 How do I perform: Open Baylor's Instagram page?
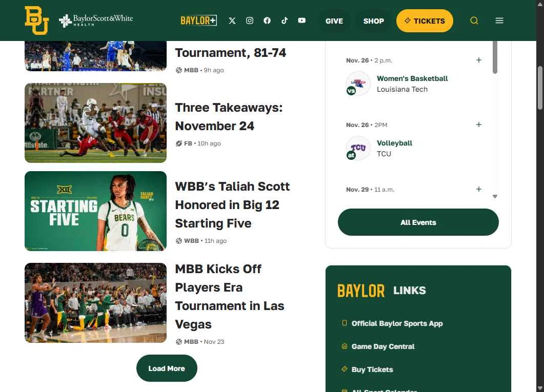click(250, 20)
